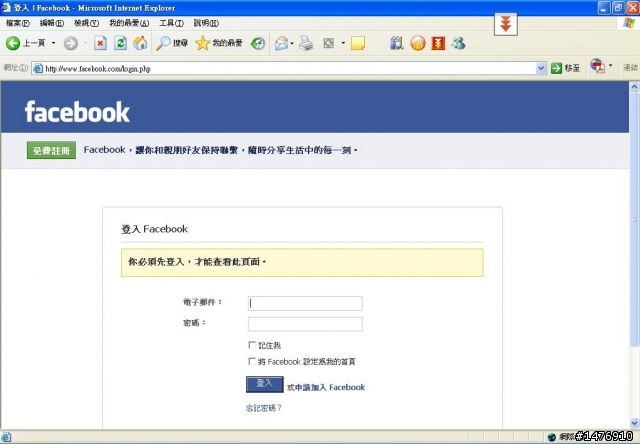The image size is (640, 444).
Task: Open the 檔案 File menu
Action: pos(18,23)
